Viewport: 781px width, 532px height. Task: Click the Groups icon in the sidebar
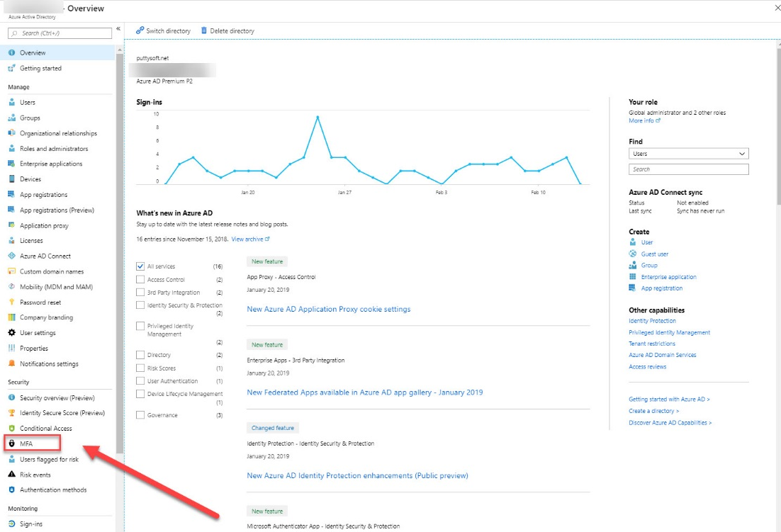[12, 118]
